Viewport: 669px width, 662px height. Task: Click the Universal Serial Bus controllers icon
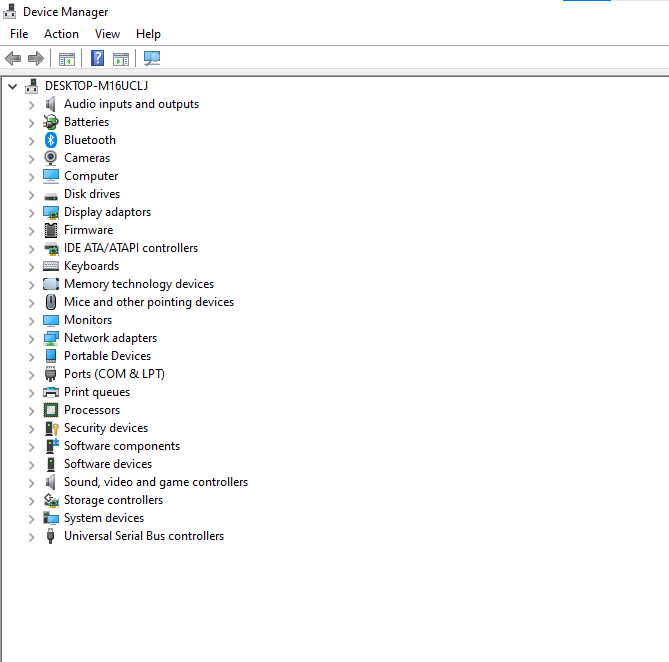pyautogui.click(x=51, y=536)
